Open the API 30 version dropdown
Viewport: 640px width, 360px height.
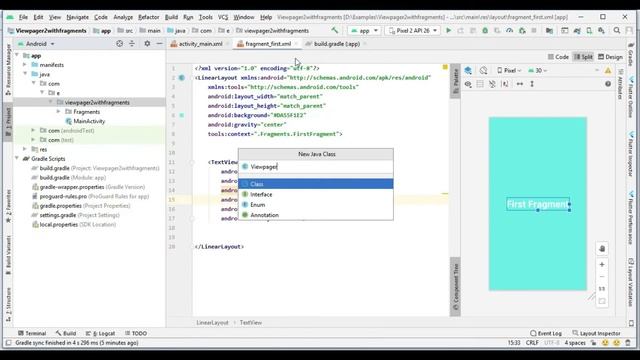pyautogui.click(x=538, y=71)
